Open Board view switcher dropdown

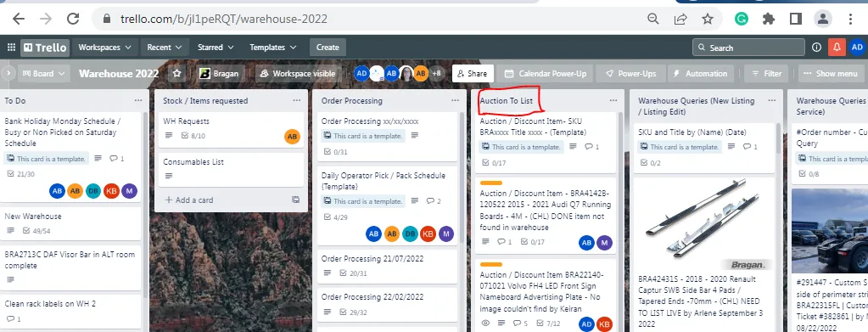44,73
